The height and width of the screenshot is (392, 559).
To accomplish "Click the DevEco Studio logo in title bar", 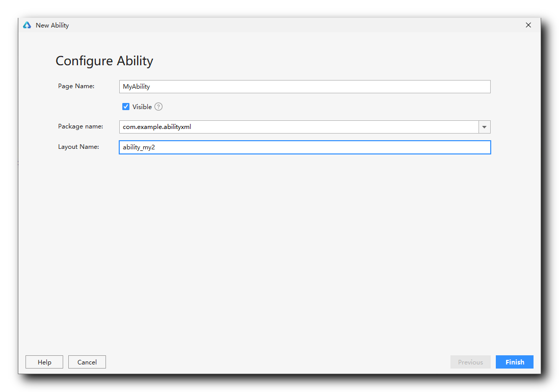I will pyautogui.click(x=27, y=25).
